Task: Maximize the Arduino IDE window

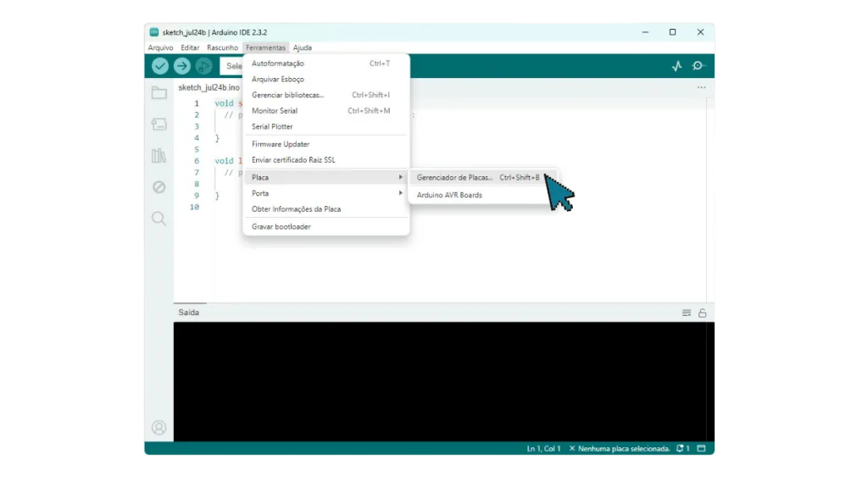Action: [x=672, y=32]
